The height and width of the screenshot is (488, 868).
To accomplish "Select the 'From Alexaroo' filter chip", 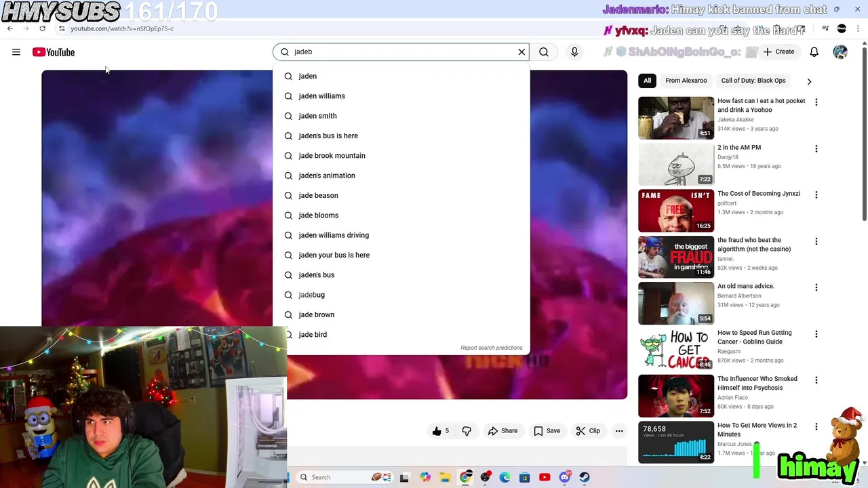I will click(686, 81).
